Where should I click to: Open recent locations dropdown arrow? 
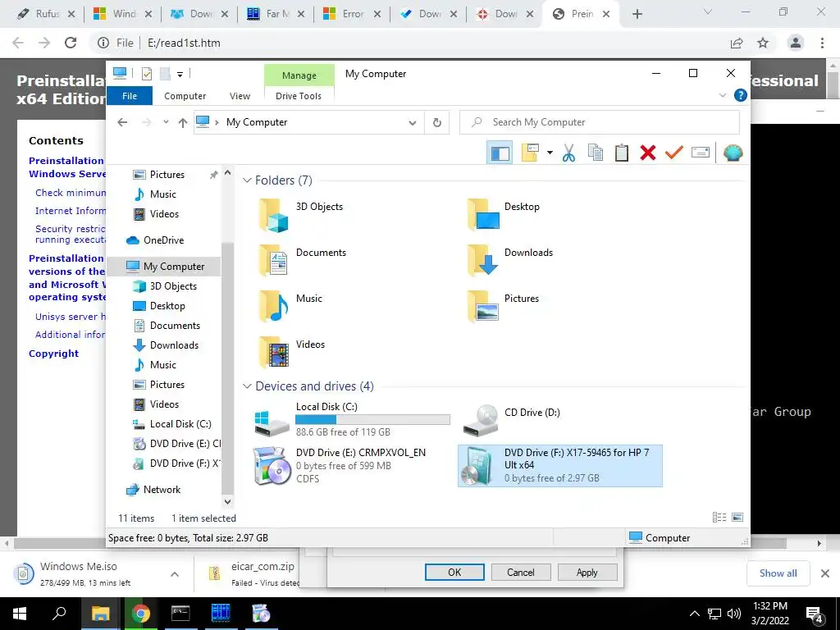tap(166, 123)
